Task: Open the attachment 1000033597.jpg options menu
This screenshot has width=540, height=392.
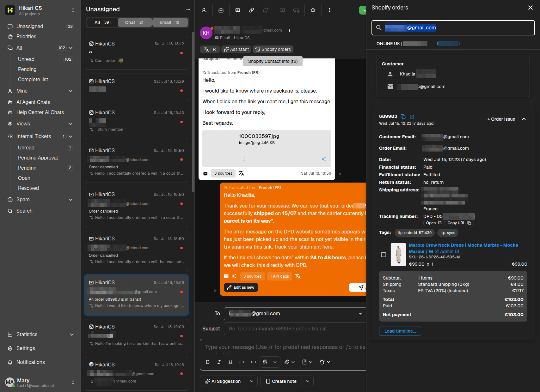Action: (x=244, y=159)
